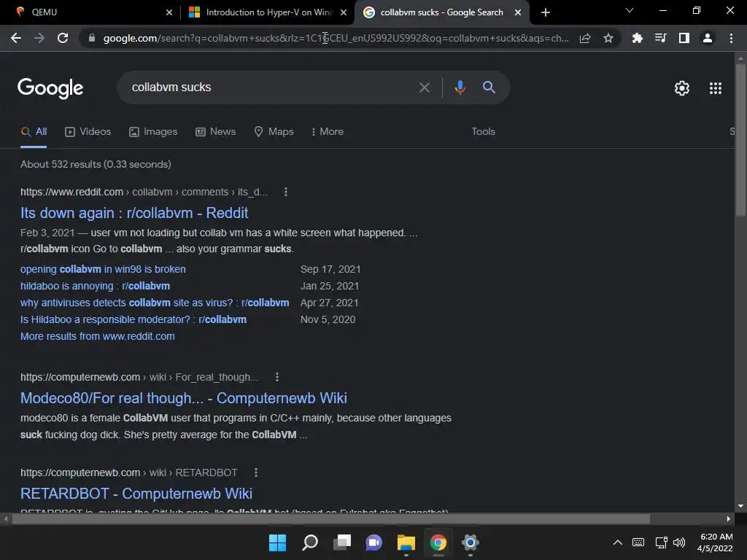Click the horizontal scrollbar right arrow
This screenshot has height=560, width=747.
pyautogui.click(x=729, y=519)
